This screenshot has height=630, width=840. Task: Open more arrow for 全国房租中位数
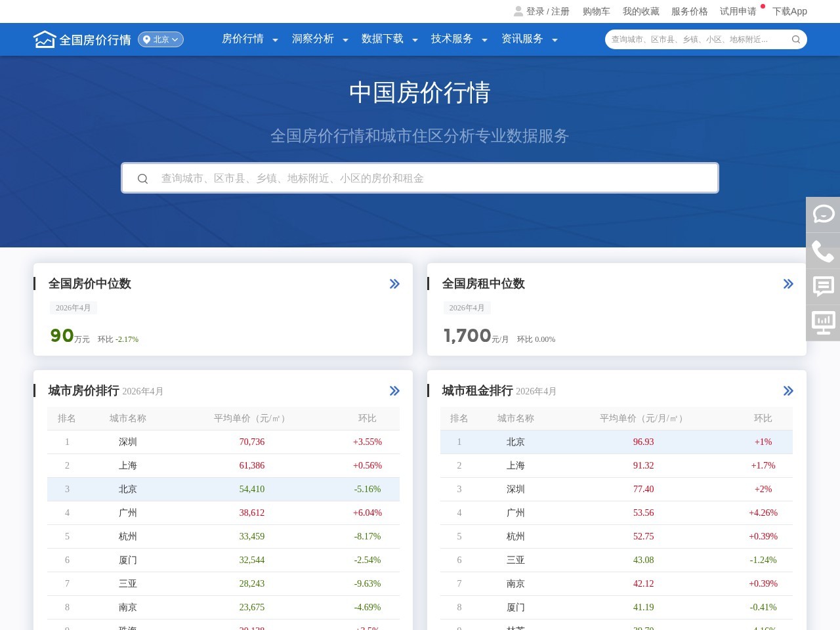788,283
